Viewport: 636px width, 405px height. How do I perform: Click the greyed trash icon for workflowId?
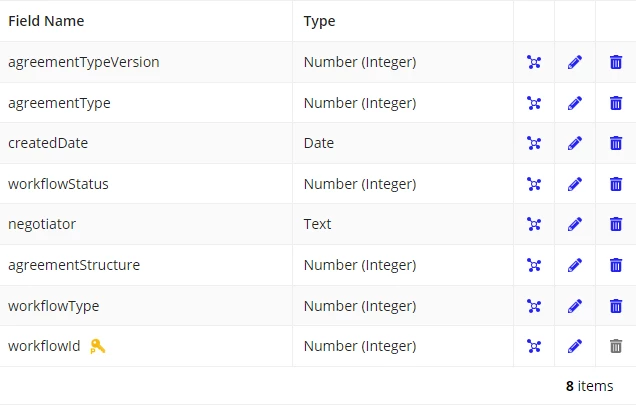click(616, 346)
